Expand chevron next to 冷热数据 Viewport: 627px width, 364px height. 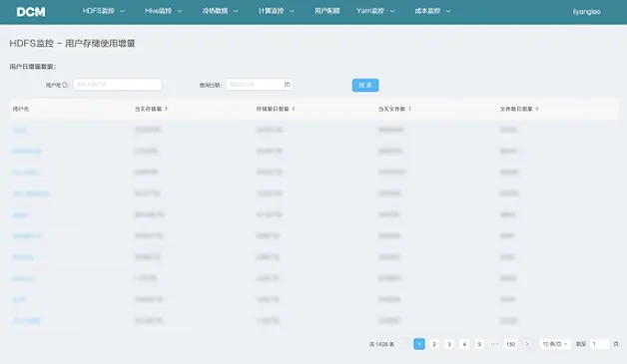pos(236,11)
